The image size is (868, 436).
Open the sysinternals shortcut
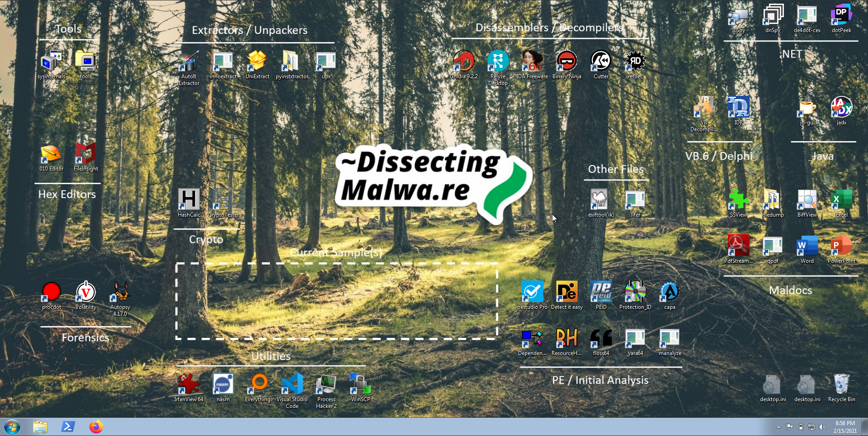51,65
